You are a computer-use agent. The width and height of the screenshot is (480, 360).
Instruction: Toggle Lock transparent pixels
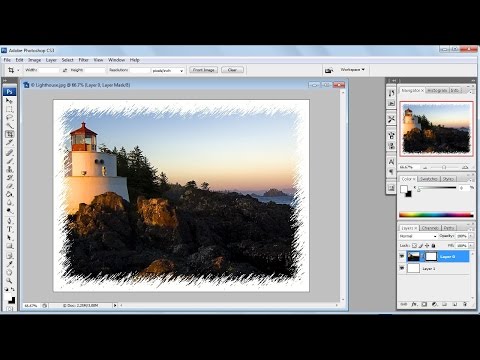coord(414,246)
